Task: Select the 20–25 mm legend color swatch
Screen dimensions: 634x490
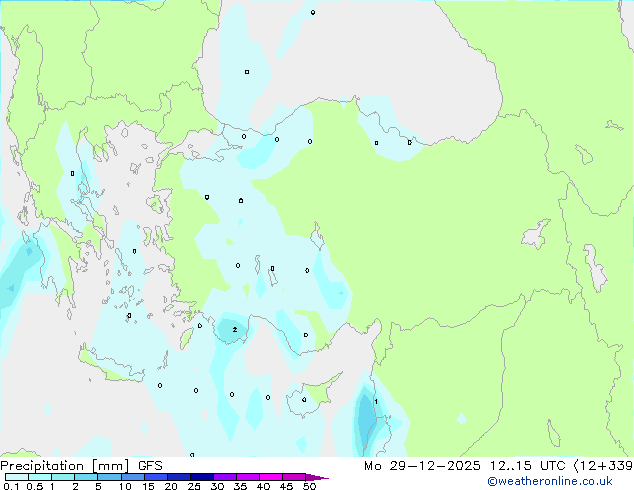Action: tap(179, 477)
